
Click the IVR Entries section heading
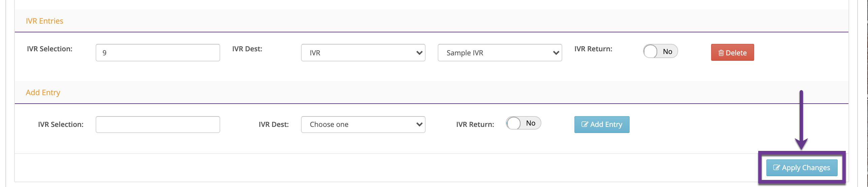click(44, 21)
